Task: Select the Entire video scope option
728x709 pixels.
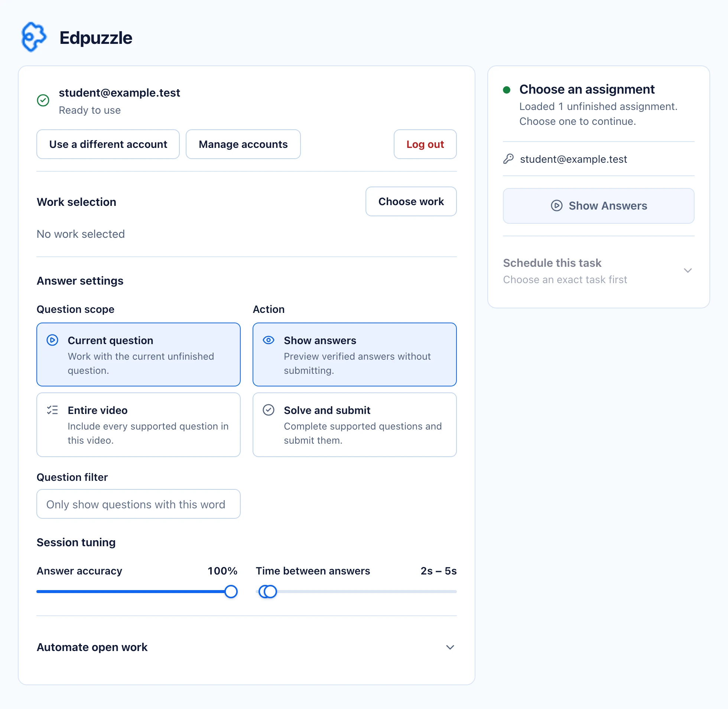Action: (x=139, y=424)
